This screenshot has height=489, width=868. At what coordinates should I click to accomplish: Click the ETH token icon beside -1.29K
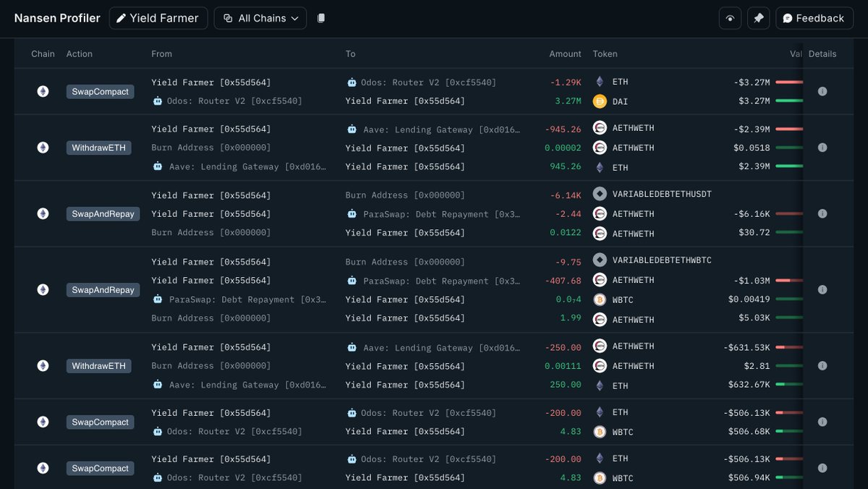[600, 82]
